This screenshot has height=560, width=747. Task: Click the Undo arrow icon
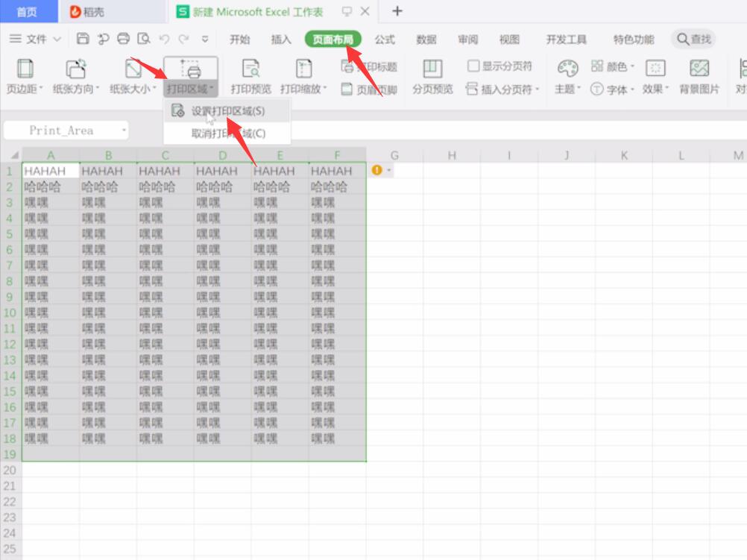coord(164,39)
